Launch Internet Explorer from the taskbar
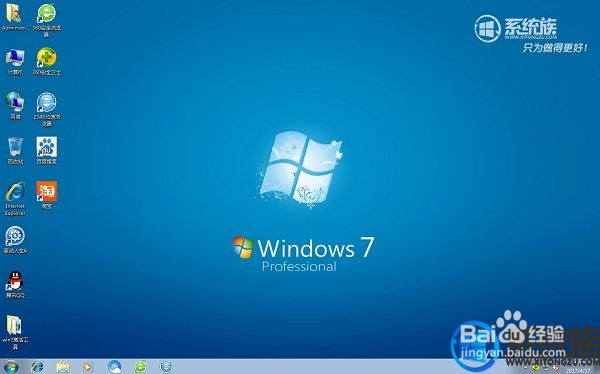This screenshot has width=600, height=374. (x=38, y=367)
